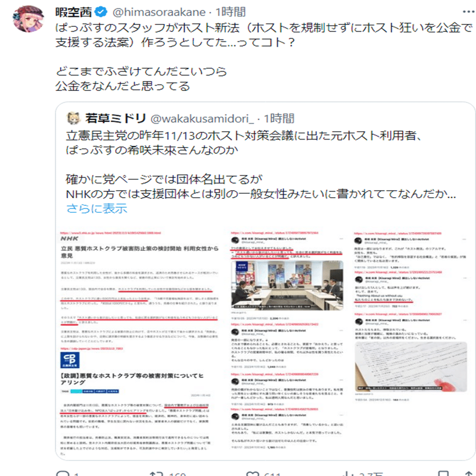Viewport: 476px width, 476px height.
Task: Open the right image with document photo
Action: tap(410, 316)
